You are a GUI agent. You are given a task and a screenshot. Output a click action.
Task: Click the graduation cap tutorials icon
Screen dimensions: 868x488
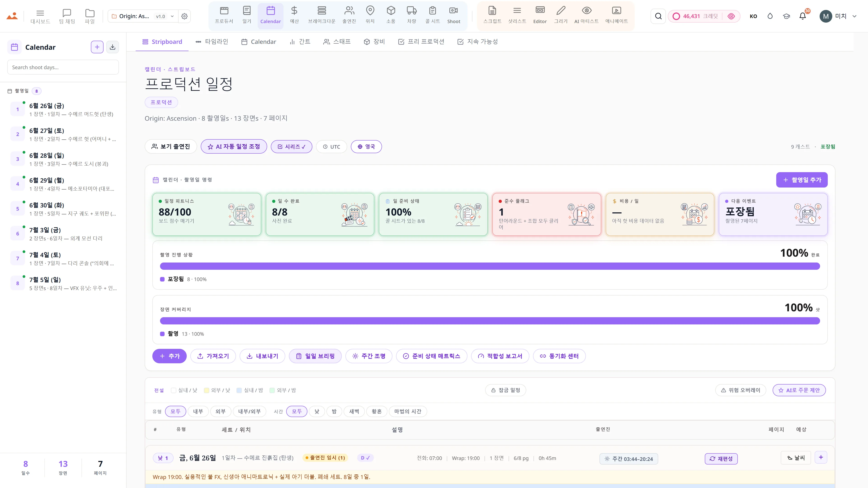(786, 16)
